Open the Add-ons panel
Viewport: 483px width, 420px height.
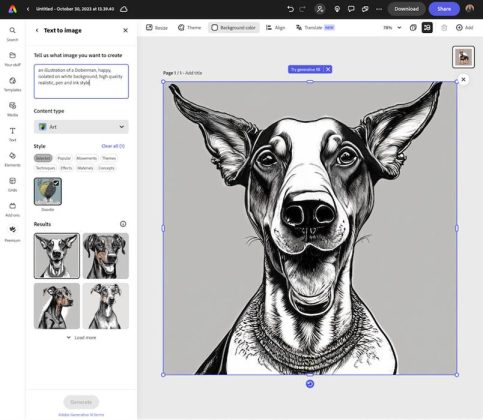pyautogui.click(x=12, y=209)
